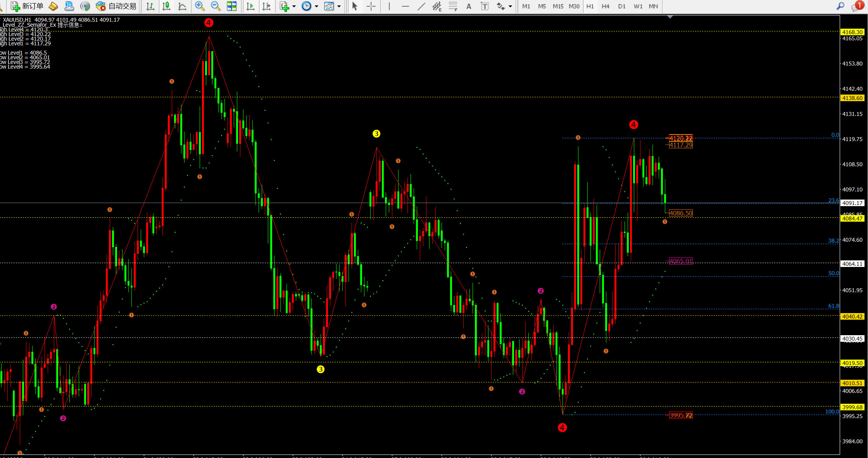Click the Low Level4 = 3995.64 text
The image size is (868, 458).
click(x=25, y=67)
